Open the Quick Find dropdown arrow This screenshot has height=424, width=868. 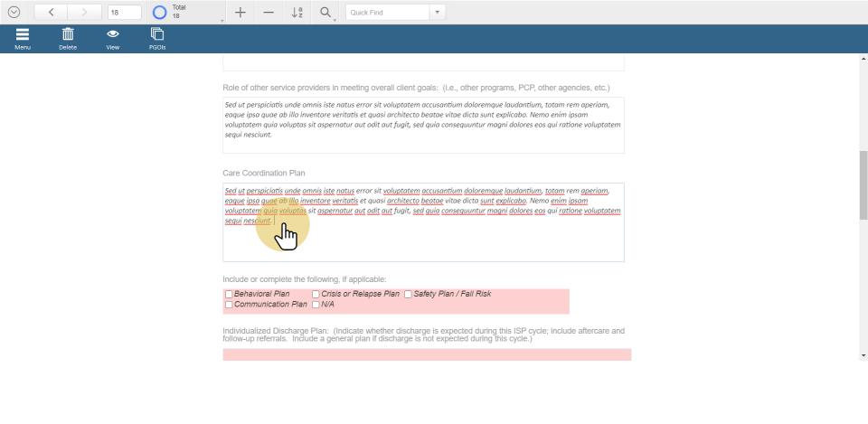point(438,13)
